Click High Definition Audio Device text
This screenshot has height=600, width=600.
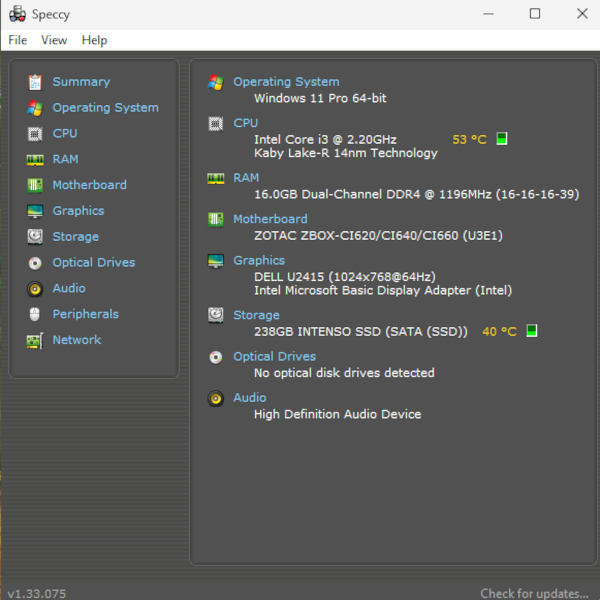coord(338,414)
